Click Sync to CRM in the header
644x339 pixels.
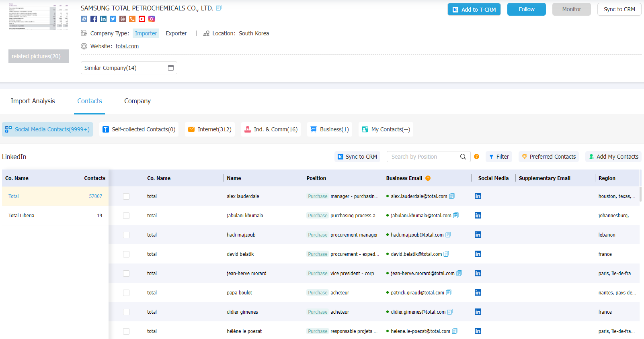[619, 9]
